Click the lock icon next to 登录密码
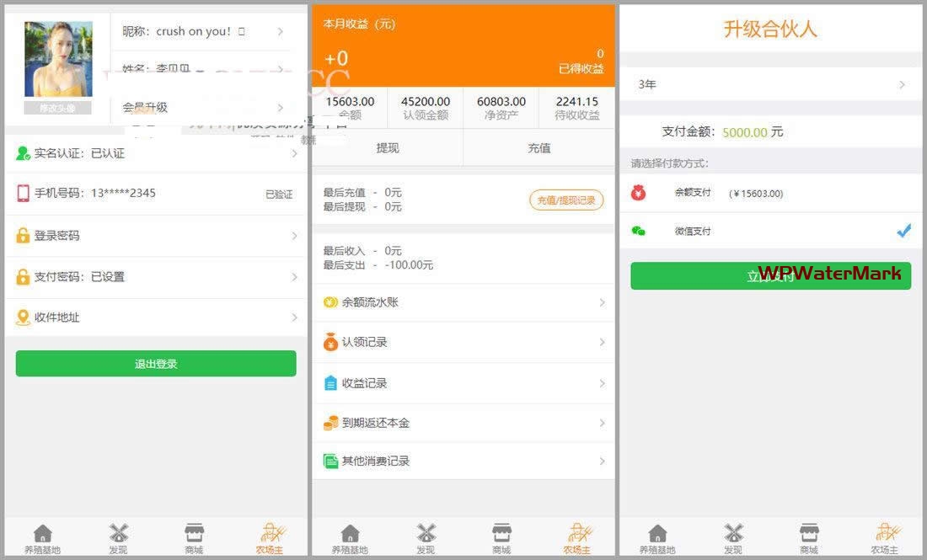The image size is (927, 560). [x=23, y=236]
